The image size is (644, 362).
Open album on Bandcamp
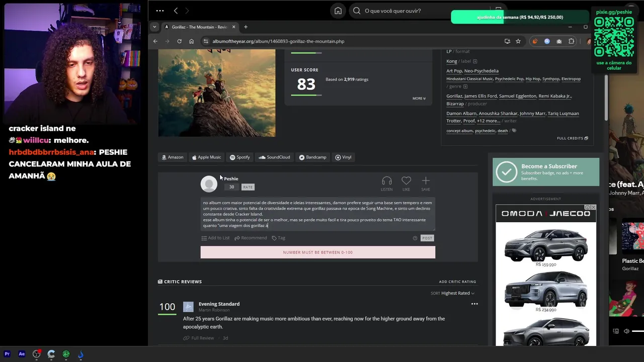point(312,157)
